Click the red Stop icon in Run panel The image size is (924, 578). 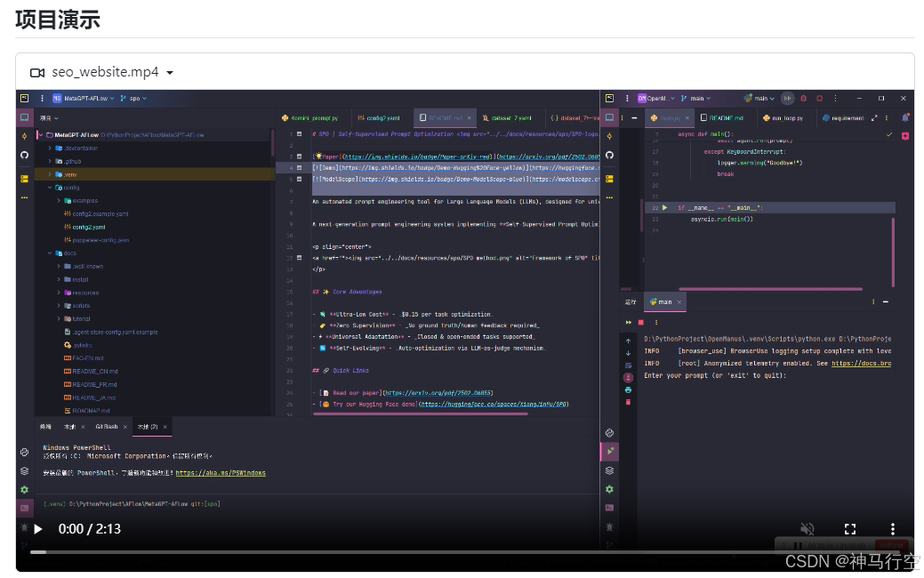pyautogui.click(x=641, y=322)
